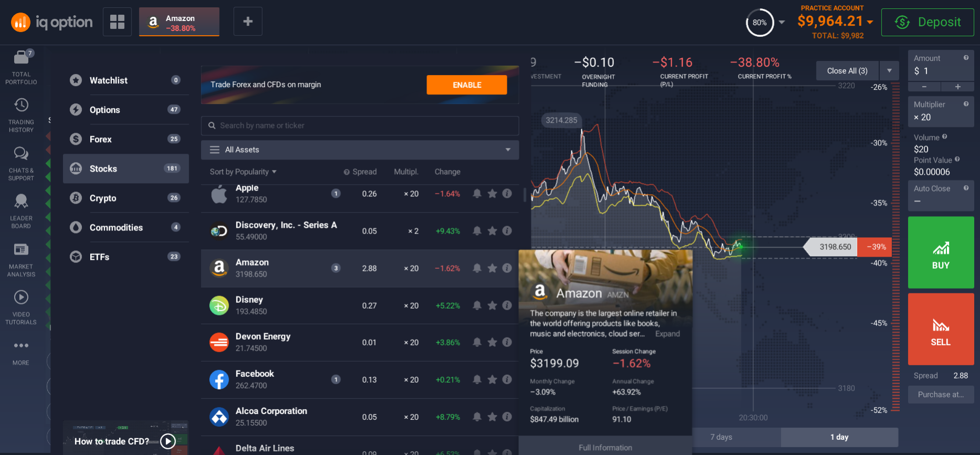This screenshot has width=980, height=455.
Task: Select the Alcoa Corporation stock row
Action: click(x=360, y=417)
